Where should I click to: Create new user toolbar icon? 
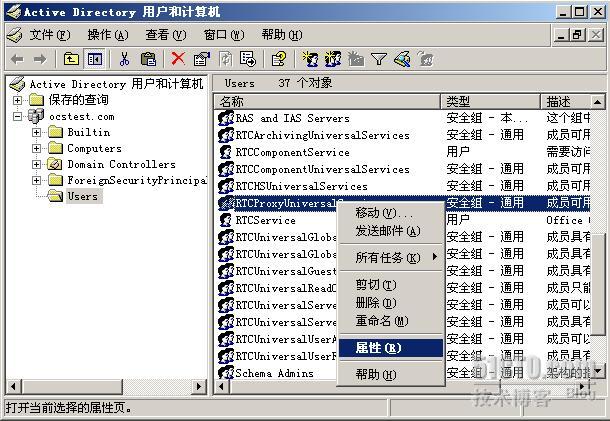click(310, 59)
